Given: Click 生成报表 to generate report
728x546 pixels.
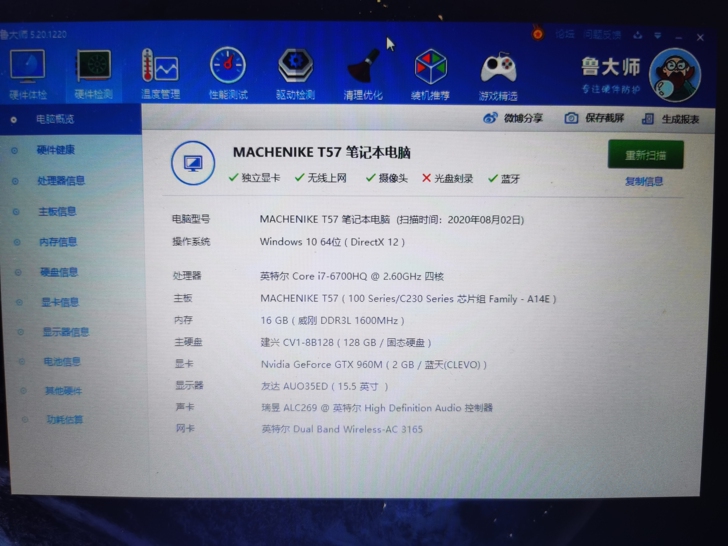Looking at the screenshot, I should coord(670,119).
